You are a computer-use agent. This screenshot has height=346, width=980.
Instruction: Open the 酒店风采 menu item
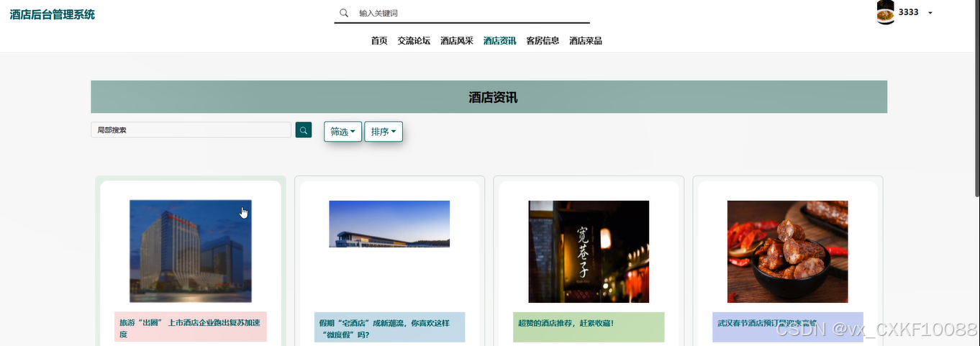coord(457,41)
